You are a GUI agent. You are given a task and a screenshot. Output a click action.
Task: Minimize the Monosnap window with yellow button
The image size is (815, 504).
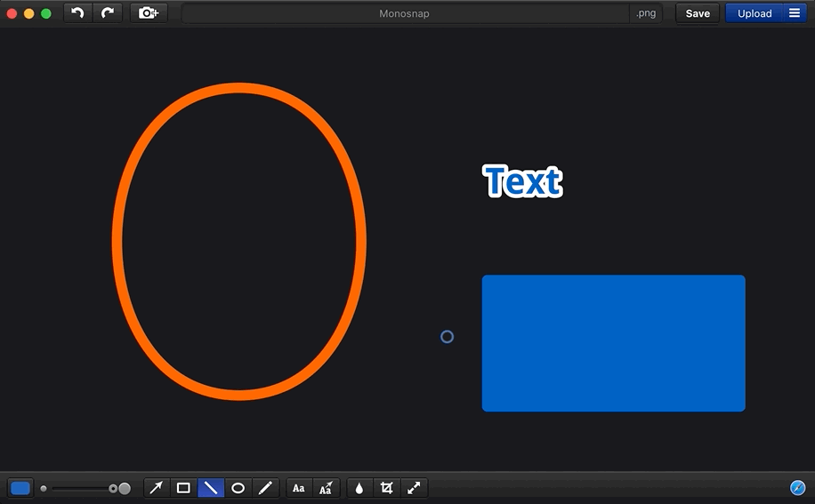29,13
